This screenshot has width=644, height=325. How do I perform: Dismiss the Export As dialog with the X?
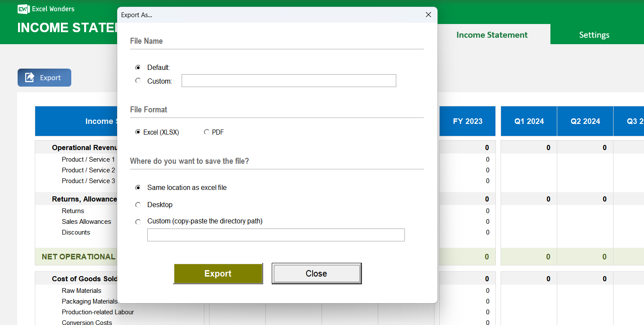[x=428, y=14]
